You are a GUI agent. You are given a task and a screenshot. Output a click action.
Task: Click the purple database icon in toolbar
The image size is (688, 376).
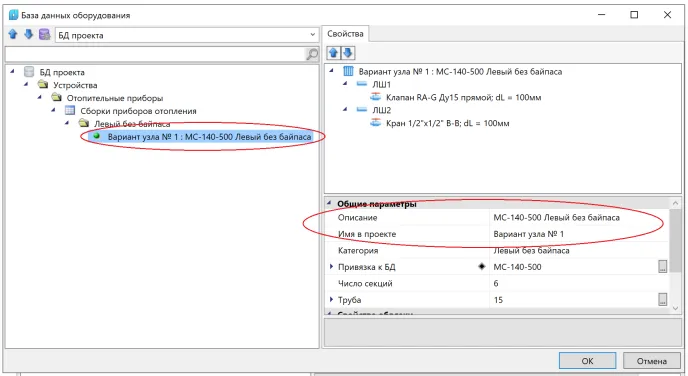pyautogui.click(x=44, y=34)
